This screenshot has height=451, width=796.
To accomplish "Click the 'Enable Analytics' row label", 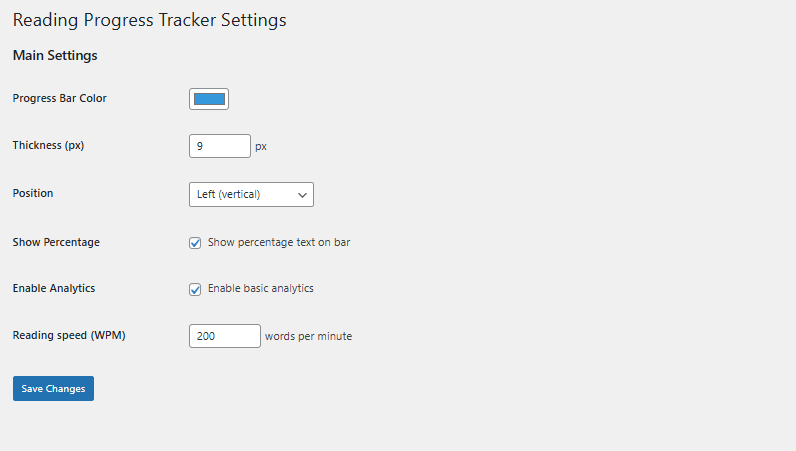I will [54, 288].
